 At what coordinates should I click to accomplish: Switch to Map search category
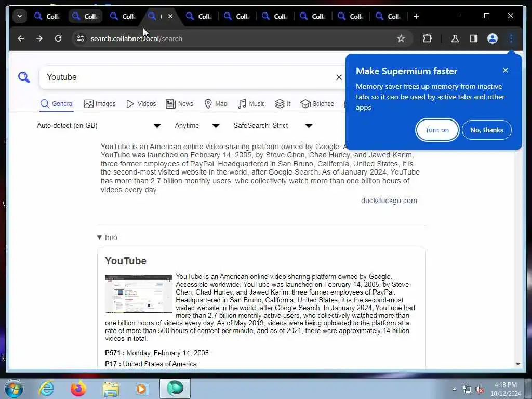coord(216,104)
